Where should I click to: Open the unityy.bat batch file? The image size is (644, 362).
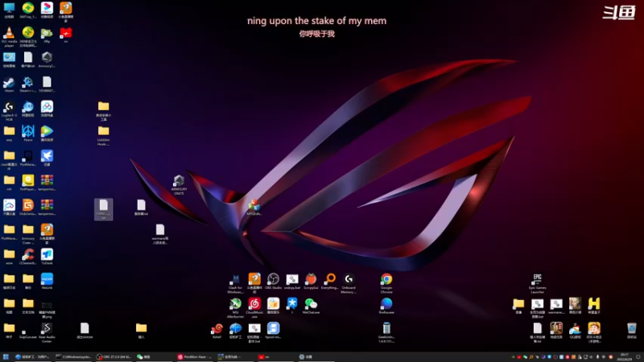pos(292,281)
